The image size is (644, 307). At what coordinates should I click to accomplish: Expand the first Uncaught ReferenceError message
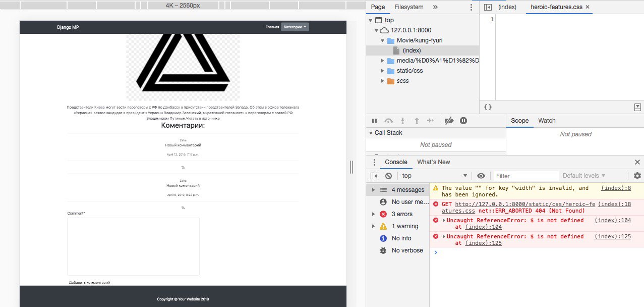444,220
